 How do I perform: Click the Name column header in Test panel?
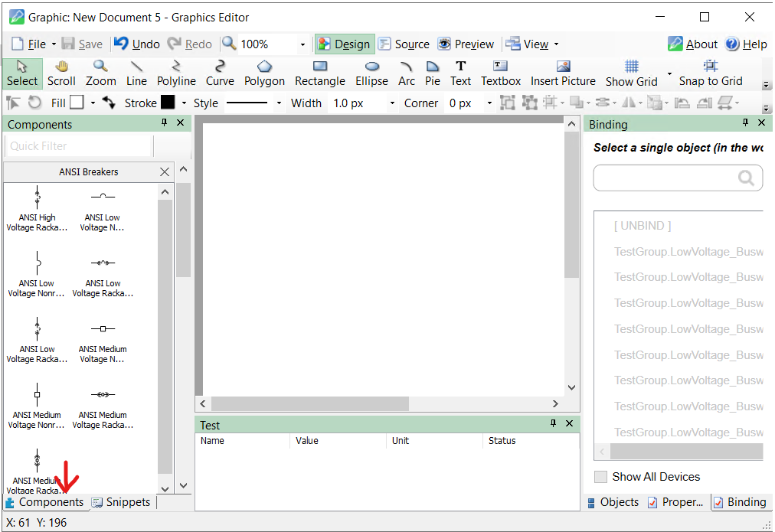pos(242,441)
